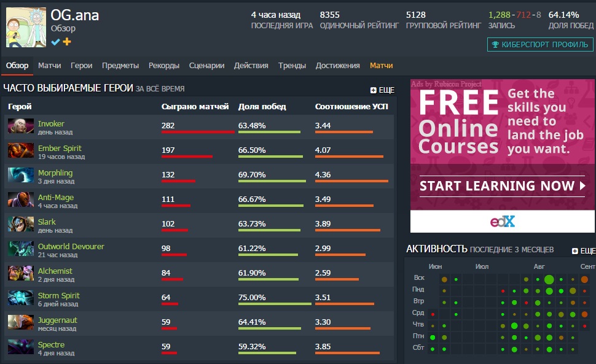Open the Ember Spirit hero link
596x364 pixels.
click(60, 149)
